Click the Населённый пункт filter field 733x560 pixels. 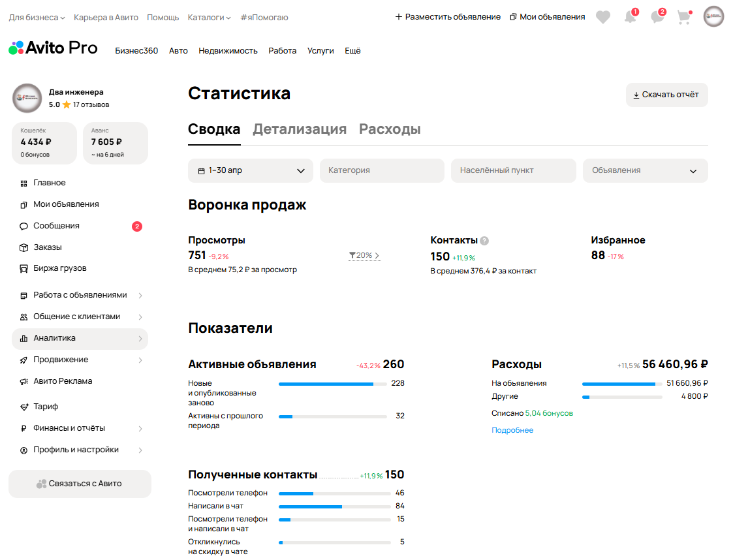(513, 170)
